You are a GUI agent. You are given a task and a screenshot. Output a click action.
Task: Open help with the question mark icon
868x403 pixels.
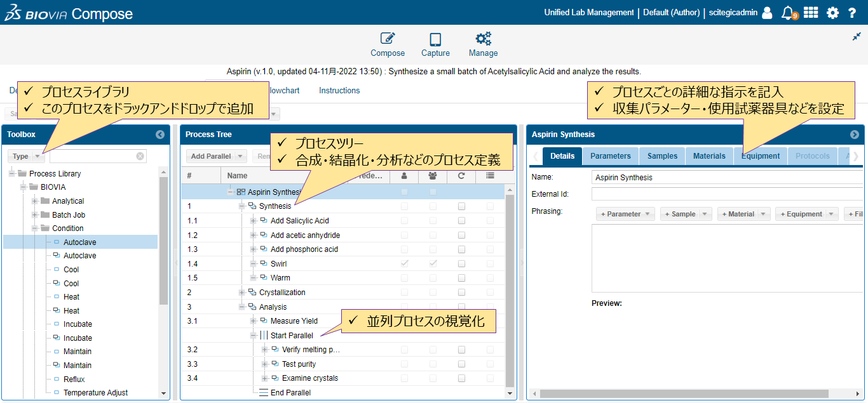pyautogui.click(x=853, y=13)
